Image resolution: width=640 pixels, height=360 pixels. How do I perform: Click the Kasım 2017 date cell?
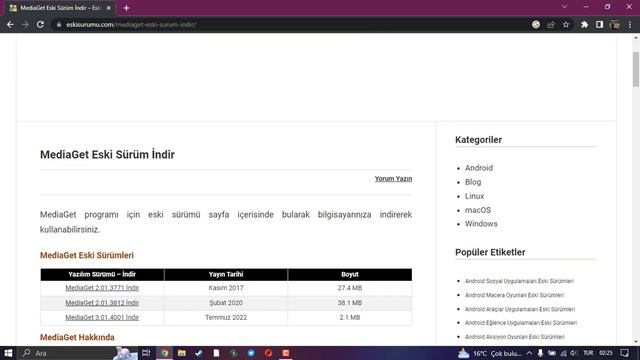226,288
